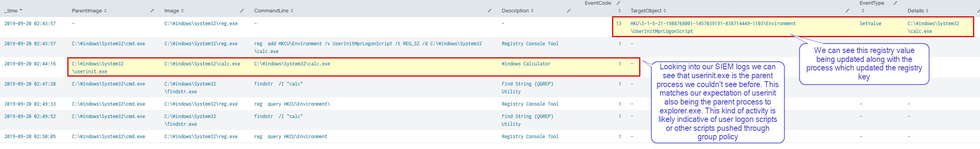
Task: Click reg.exe Image in the 02:50:05 row
Action: point(201,137)
